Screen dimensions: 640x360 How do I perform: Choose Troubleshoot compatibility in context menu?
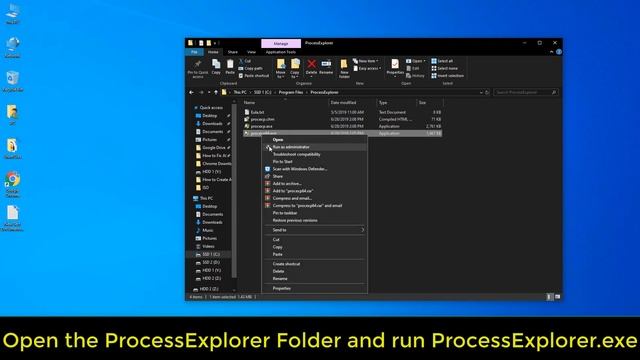[315, 154]
